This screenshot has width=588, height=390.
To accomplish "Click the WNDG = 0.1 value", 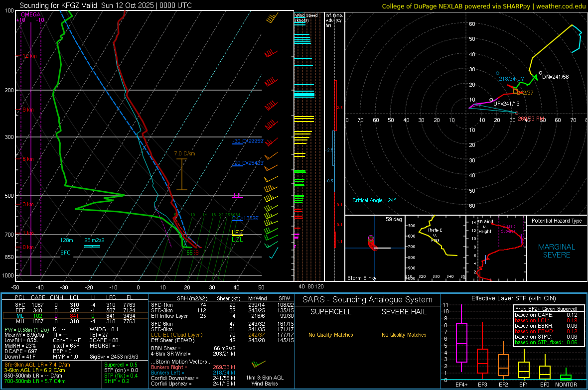I will tap(104, 329).
